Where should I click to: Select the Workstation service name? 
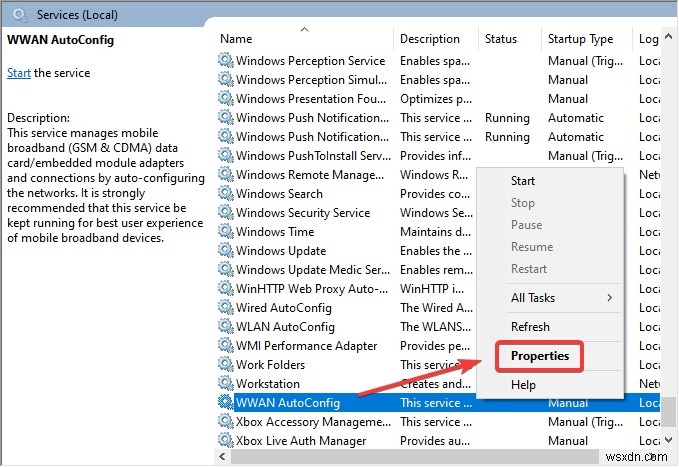coord(268,384)
